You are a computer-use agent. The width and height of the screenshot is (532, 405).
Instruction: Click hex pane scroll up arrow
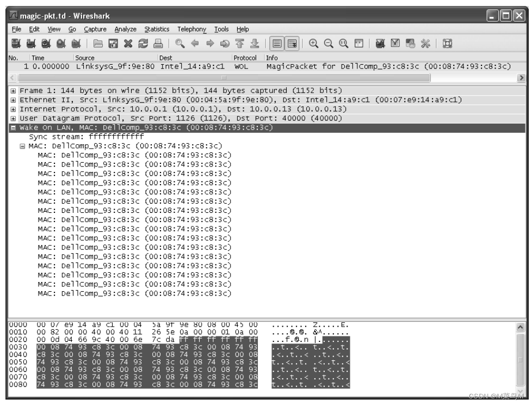521,327
